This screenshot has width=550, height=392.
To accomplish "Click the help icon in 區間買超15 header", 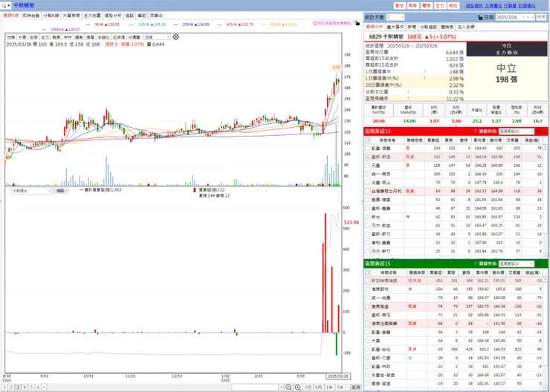I will click(475, 131).
